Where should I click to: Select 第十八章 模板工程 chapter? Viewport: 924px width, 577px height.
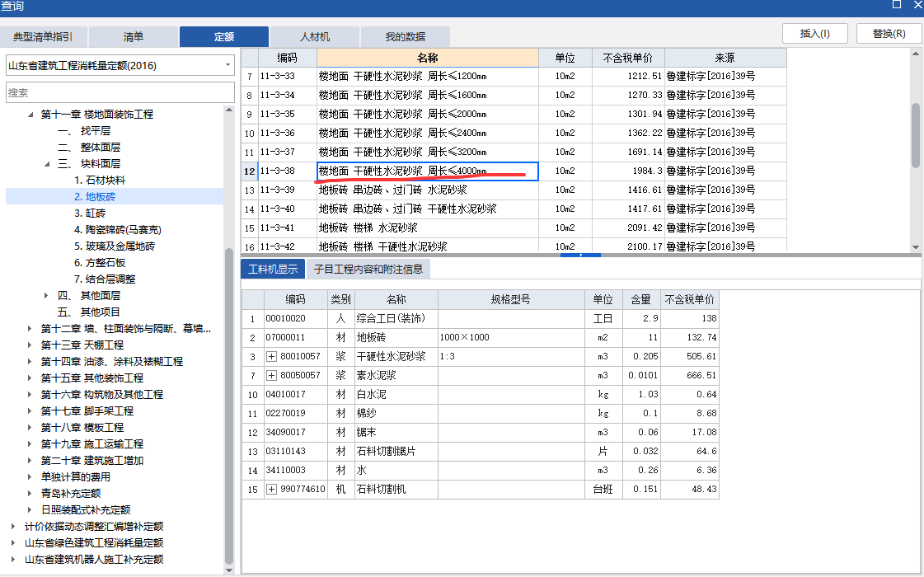tap(82, 427)
